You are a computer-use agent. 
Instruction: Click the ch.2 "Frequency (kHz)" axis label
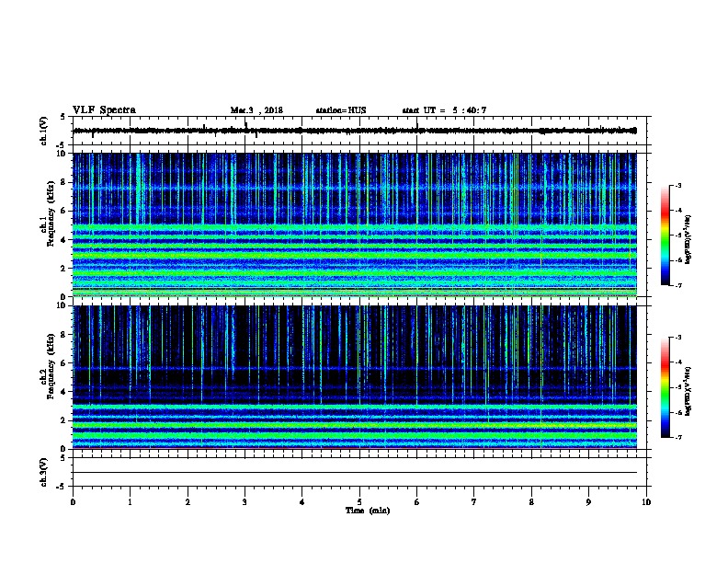pyautogui.click(x=51, y=365)
